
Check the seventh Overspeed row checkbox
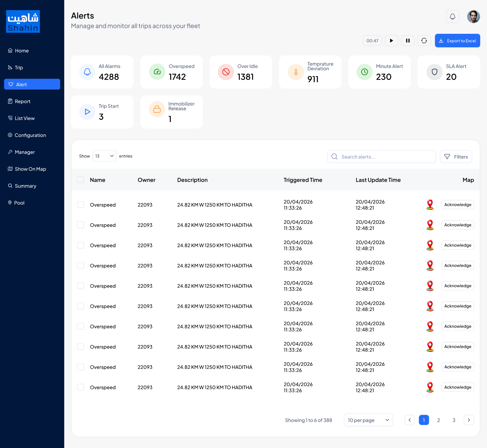80,326
